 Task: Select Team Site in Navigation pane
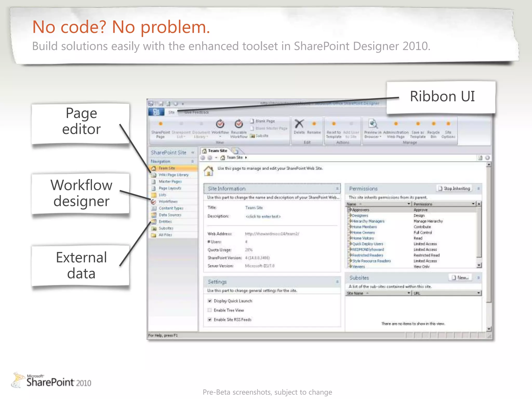(x=174, y=168)
